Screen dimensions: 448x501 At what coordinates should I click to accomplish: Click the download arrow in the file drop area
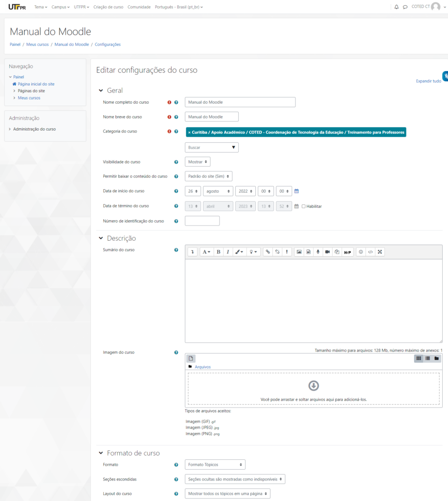[314, 386]
